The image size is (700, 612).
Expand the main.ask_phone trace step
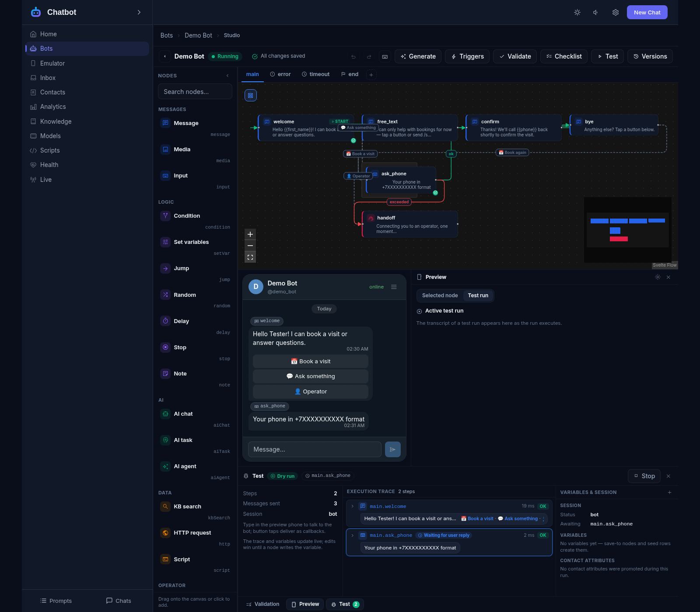point(353,535)
